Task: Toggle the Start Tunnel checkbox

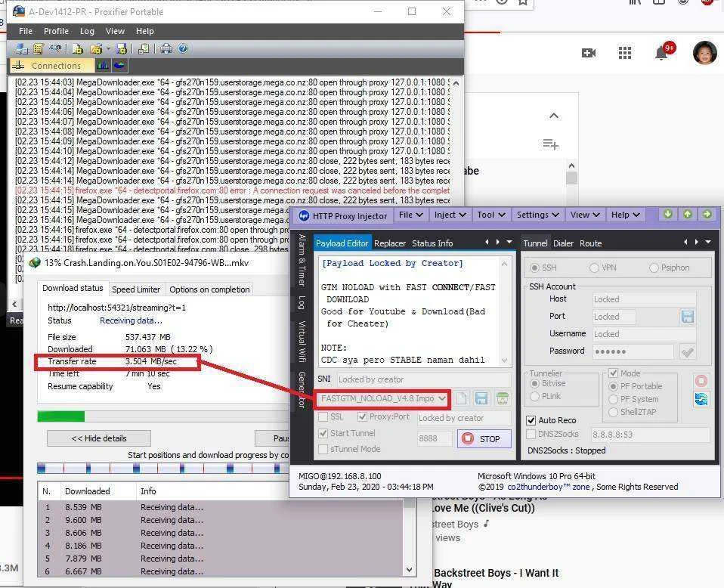Action: 323,433
